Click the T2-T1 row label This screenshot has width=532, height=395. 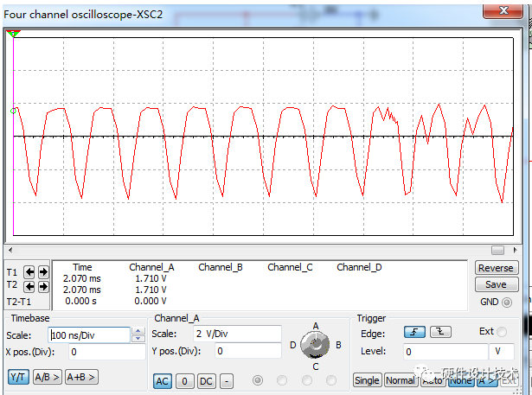pos(19,302)
